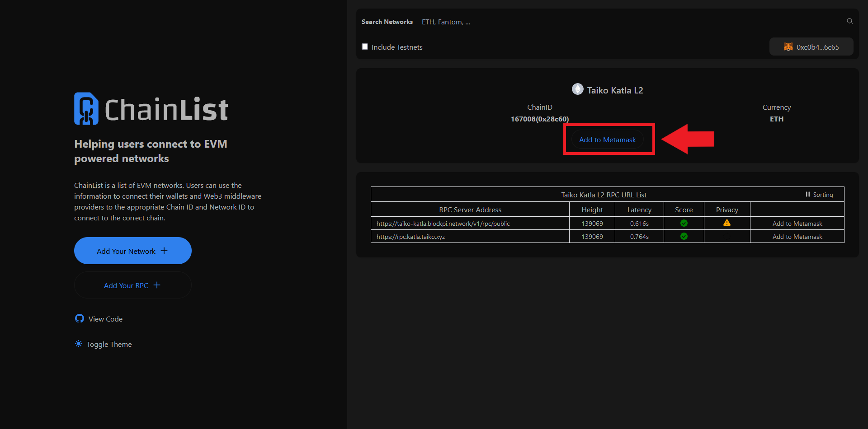The width and height of the screenshot is (868, 429).
Task: Click the Taiko Katla L2 Ethereum icon
Action: [x=577, y=89]
